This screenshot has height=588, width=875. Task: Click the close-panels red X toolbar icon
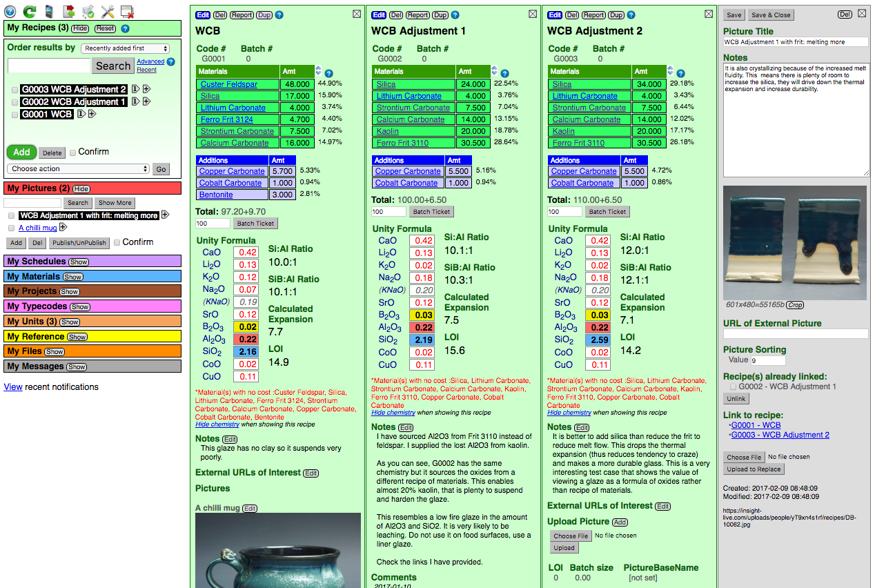click(x=127, y=11)
